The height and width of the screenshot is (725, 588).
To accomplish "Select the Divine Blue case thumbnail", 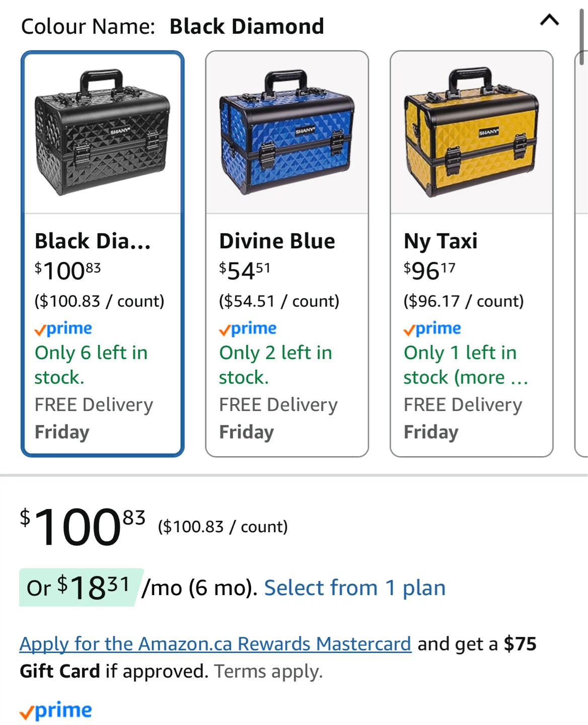I will [x=287, y=133].
